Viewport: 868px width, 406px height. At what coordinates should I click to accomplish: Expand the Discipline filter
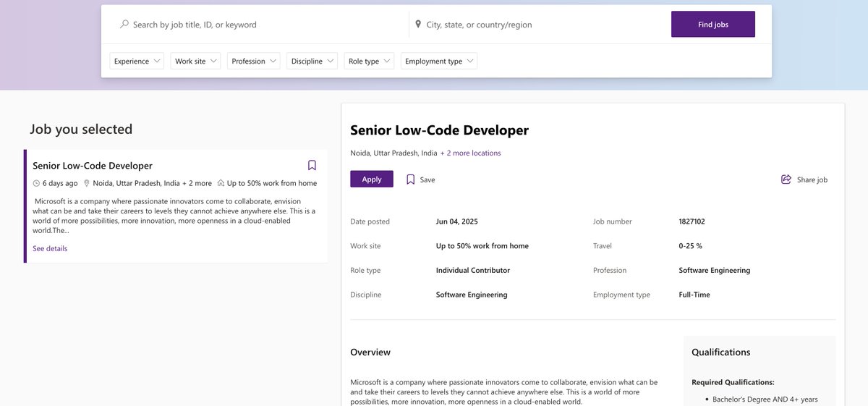pos(312,61)
